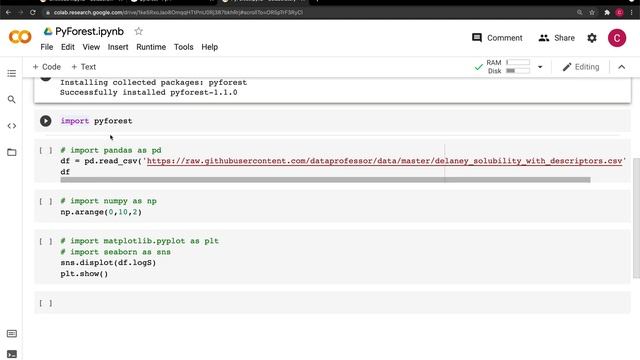Image resolution: width=640 pixels, height=360 pixels.
Task: Expand the RAM/Disk runtime dropdown arrow
Action: (540, 67)
